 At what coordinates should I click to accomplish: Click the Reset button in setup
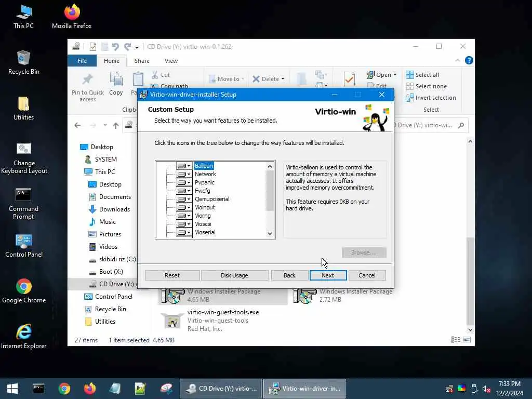click(172, 275)
